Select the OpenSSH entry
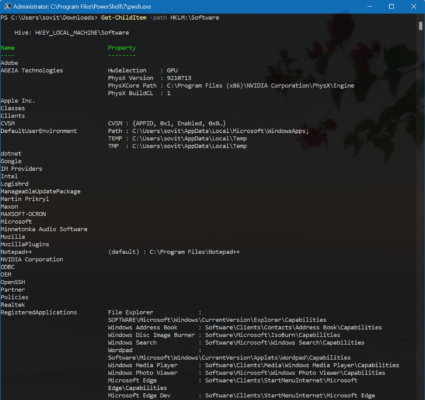Screen dimensions: 425x400 coord(13,282)
